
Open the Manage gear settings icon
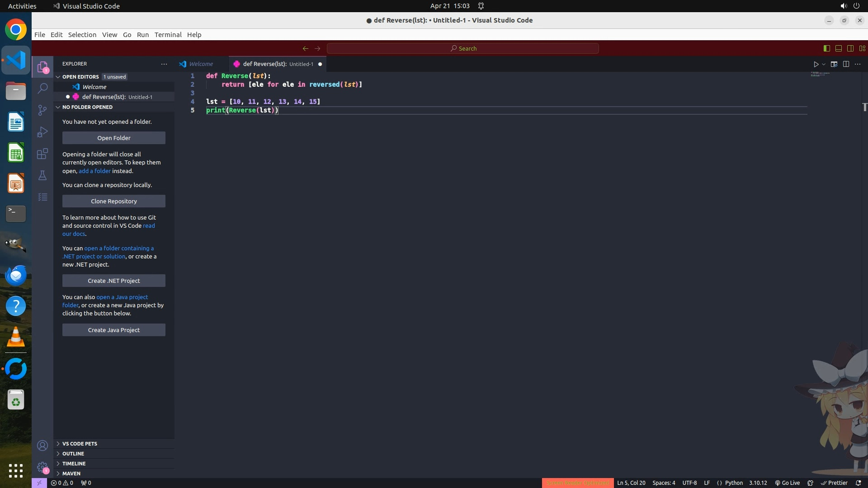pyautogui.click(x=42, y=467)
